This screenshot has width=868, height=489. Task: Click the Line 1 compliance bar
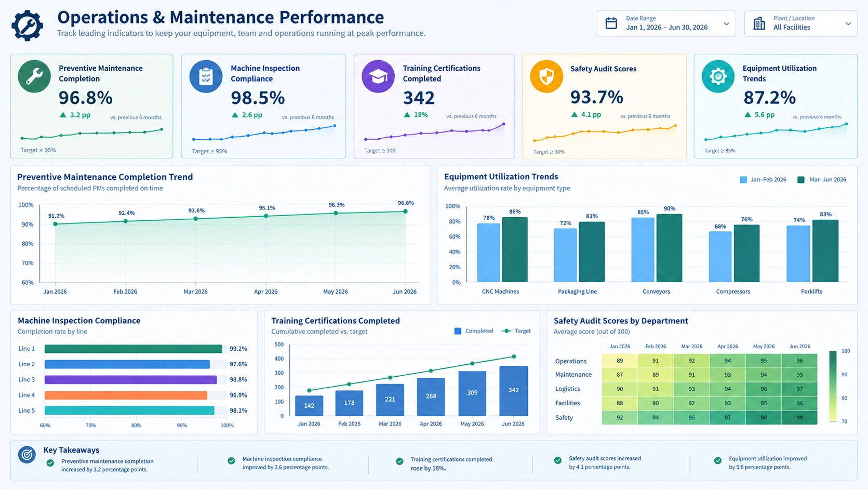click(x=133, y=349)
